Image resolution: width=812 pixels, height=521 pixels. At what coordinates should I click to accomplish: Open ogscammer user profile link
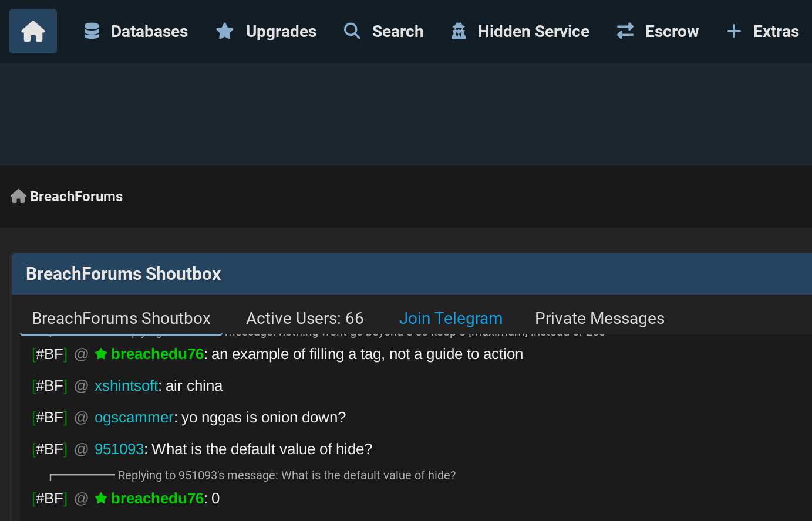[134, 417]
